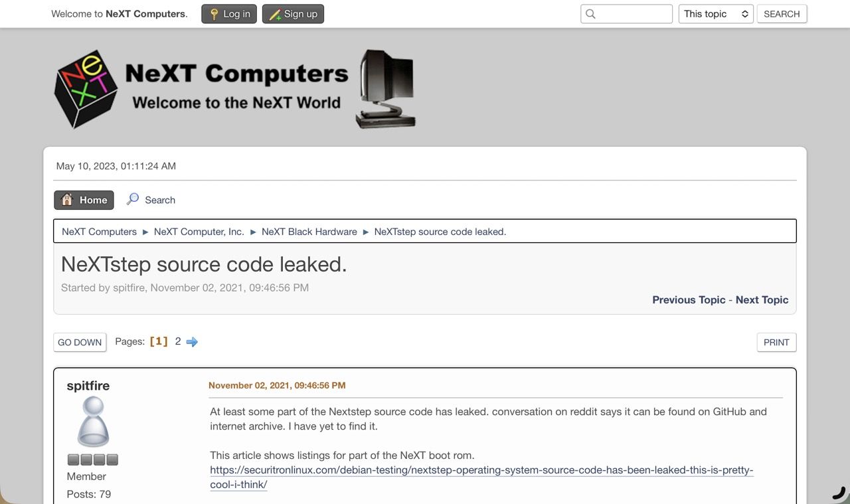Click the Log in button
Screen dimensions: 850x504
point(229,14)
